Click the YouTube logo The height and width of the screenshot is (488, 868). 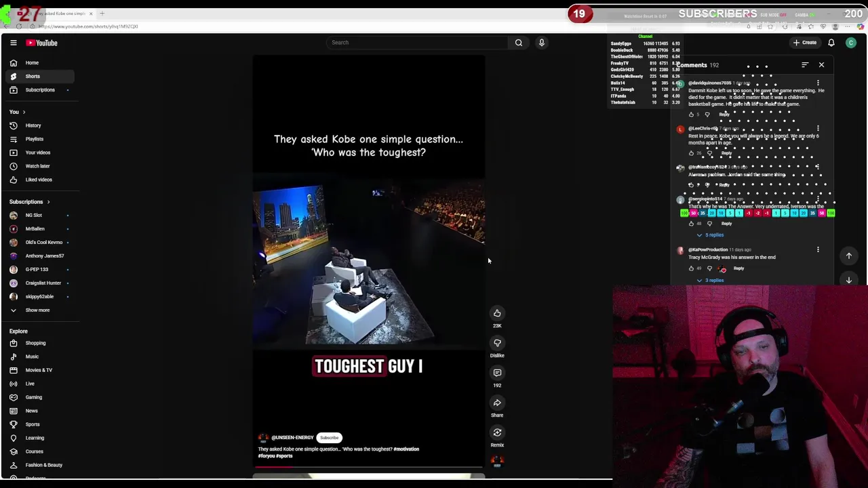click(42, 43)
